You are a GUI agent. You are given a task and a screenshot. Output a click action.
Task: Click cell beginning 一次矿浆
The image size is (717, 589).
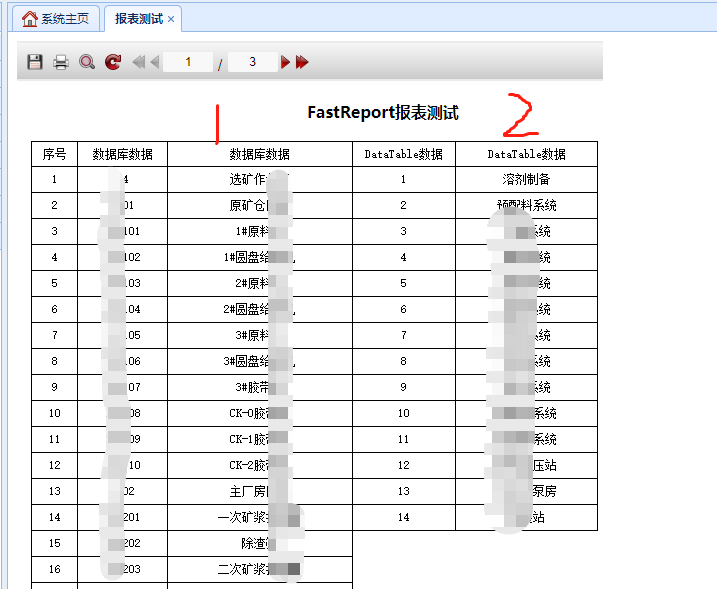tap(260, 517)
